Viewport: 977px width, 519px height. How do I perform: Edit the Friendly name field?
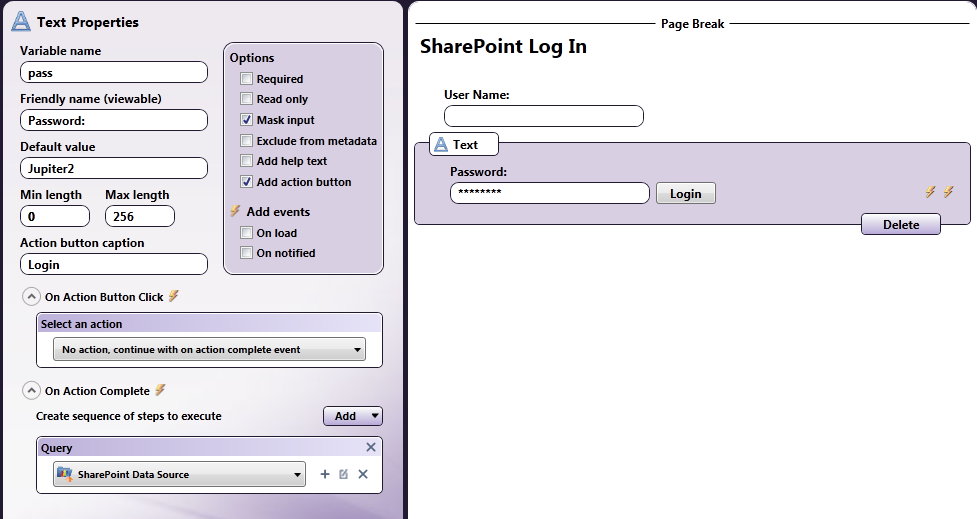point(114,120)
